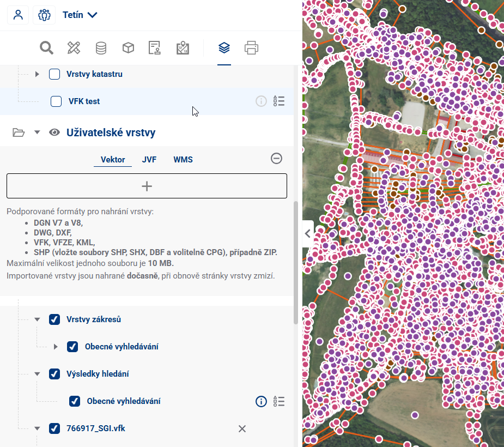The image size is (504, 447).
Task: Show legend for VFK test layer
Action: pos(279,101)
